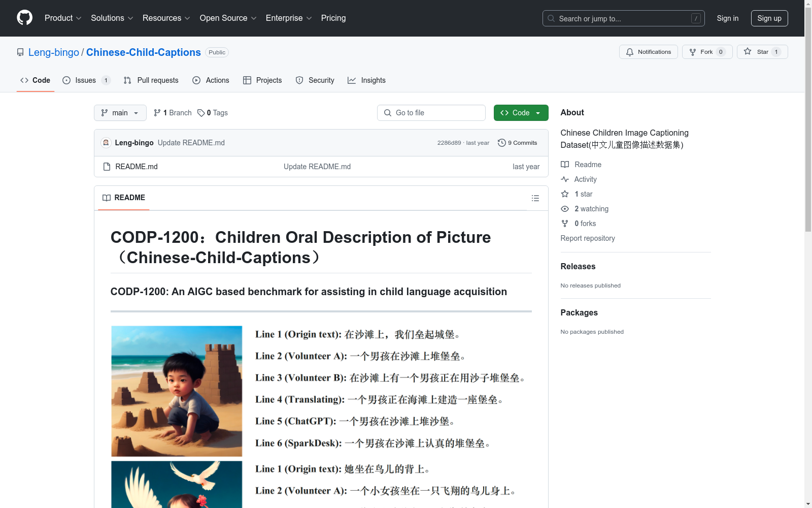Open commit hash 2286d89
812x508 pixels.
pos(449,143)
